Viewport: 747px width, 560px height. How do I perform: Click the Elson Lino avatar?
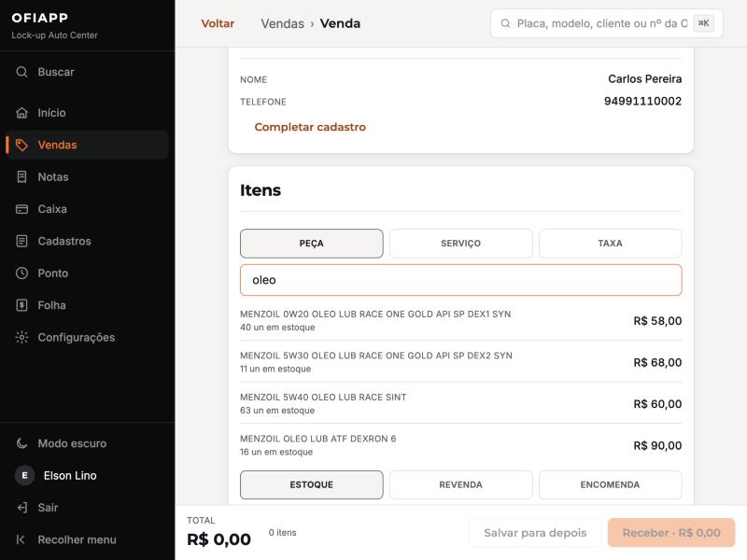pos(25,475)
